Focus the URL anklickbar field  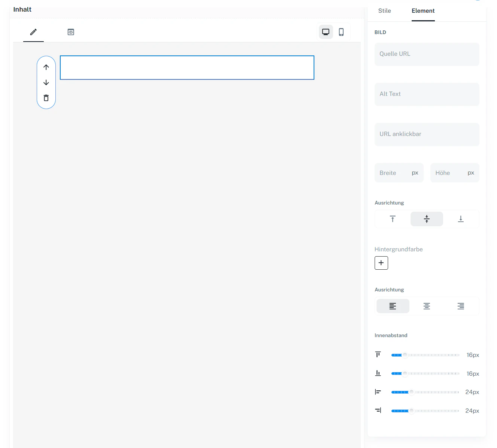(427, 134)
